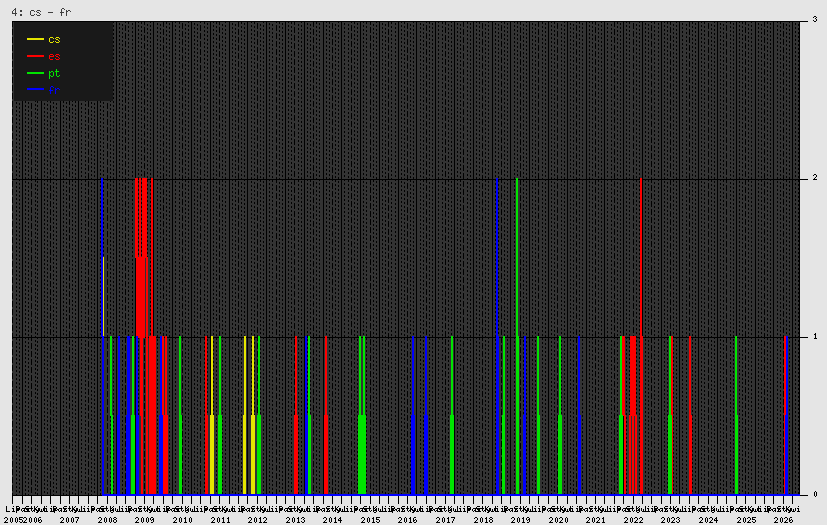This screenshot has width=827, height=525.
Task: Select the 'fr' legend label
Action: coord(54,90)
